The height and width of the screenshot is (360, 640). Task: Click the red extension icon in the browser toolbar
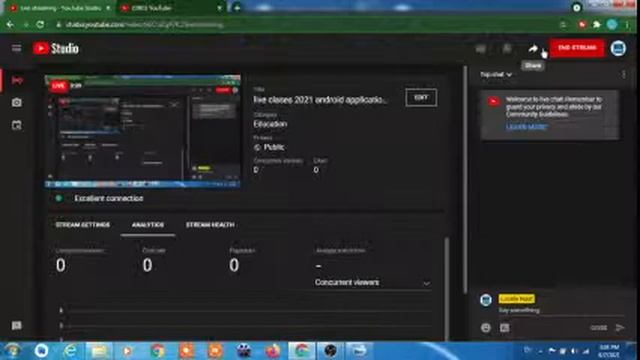pyautogui.click(x=582, y=24)
